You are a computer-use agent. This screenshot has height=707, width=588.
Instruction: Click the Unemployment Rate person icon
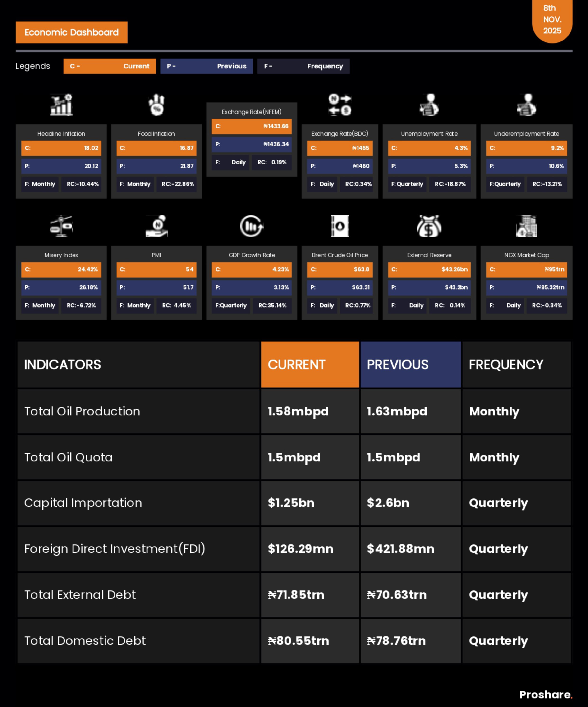click(x=429, y=105)
